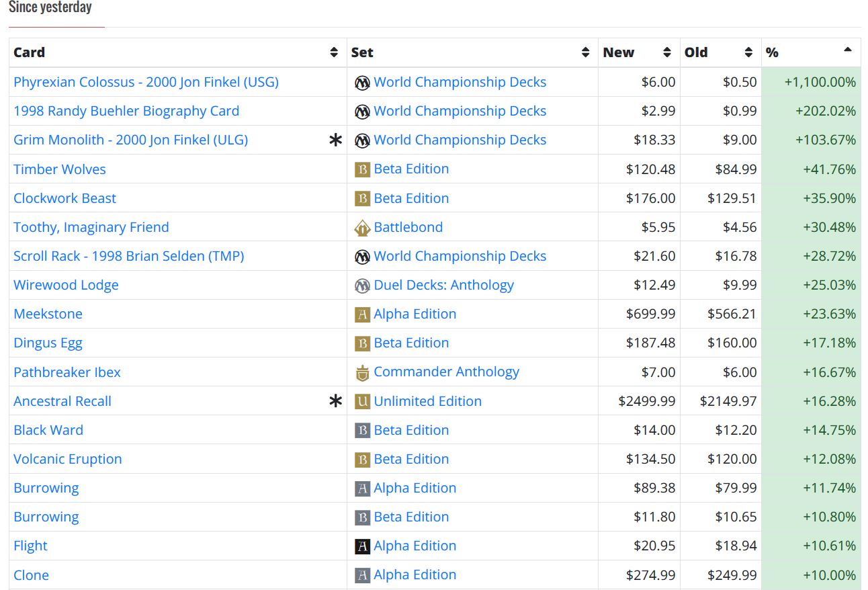Click the Commander Anthology set symbol icon
Image resolution: width=868 pixels, height=590 pixels.
(362, 373)
